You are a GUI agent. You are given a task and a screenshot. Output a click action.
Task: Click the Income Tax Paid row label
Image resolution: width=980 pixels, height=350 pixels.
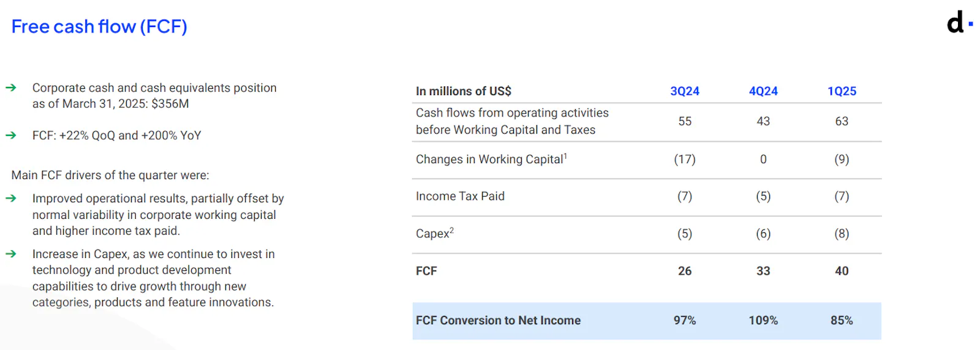coord(460,196)
